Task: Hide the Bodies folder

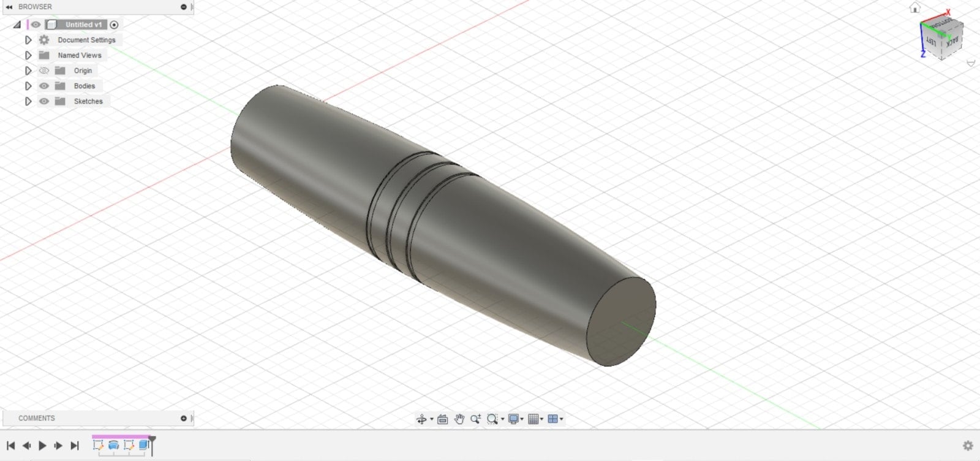Action: tap(44, 86)
